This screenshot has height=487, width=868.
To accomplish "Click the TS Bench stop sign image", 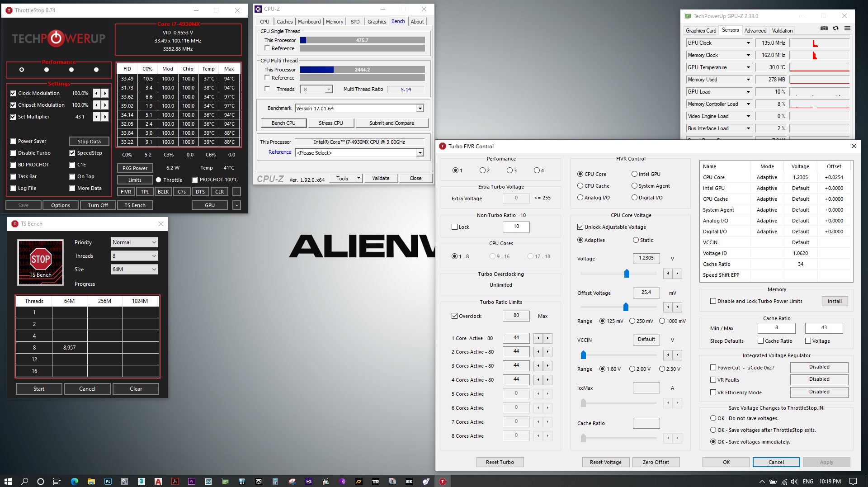I will coord(40,262).
